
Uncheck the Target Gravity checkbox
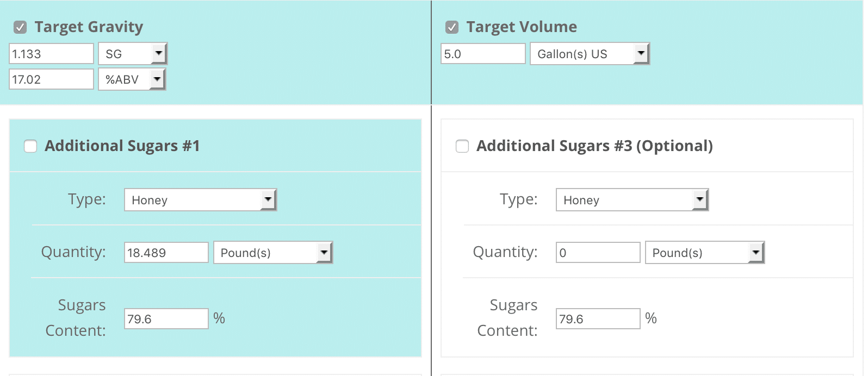coord(20,27)
